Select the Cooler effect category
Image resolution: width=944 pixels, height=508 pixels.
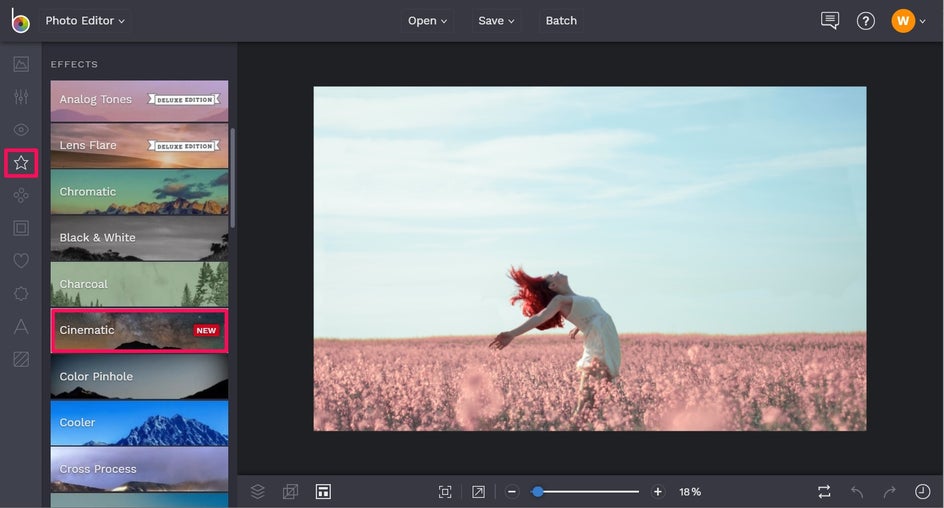click(139, 423)
